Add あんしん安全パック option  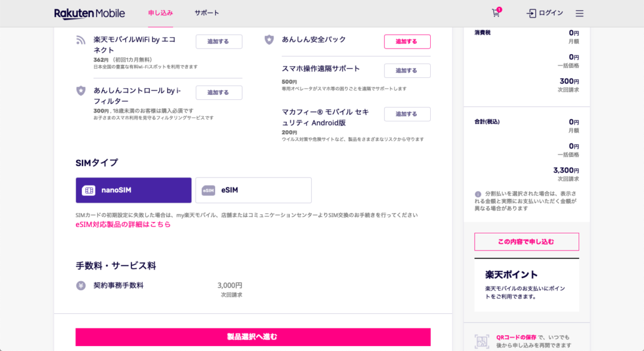pyautogui.click(x=407, y=42)
